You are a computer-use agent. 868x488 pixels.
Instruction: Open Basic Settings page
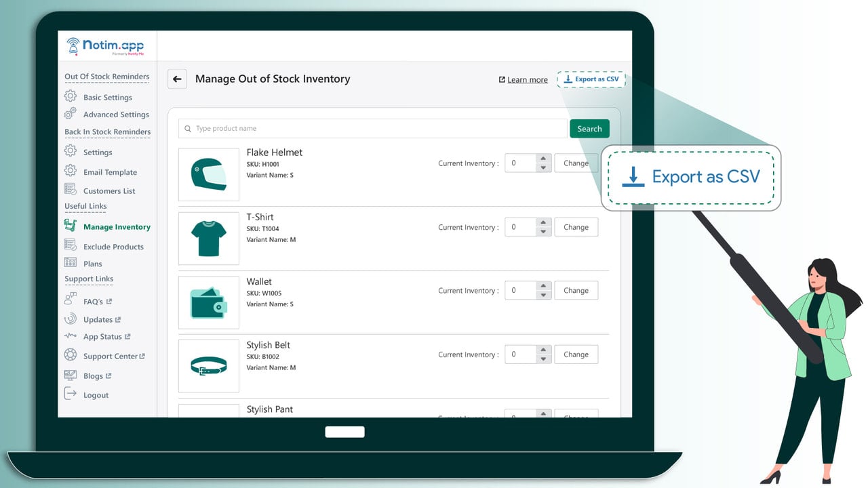tap(108, 98)
